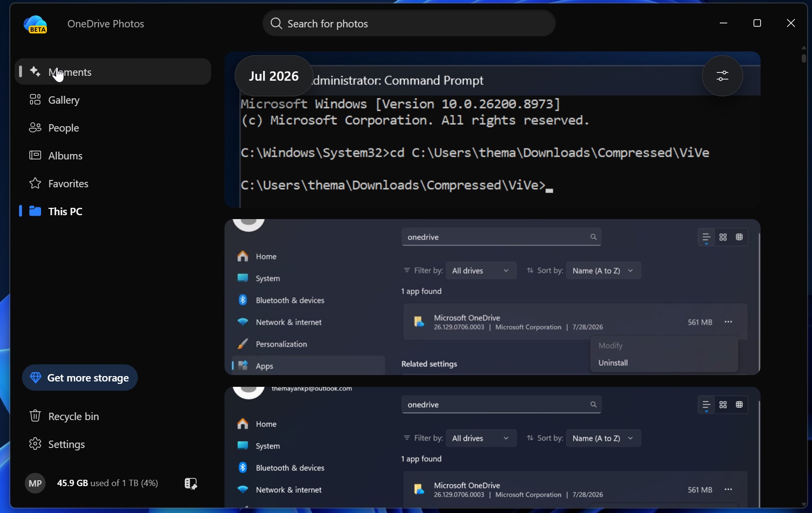
Task: Click the MP account avatar
Action: click(35, 483)
